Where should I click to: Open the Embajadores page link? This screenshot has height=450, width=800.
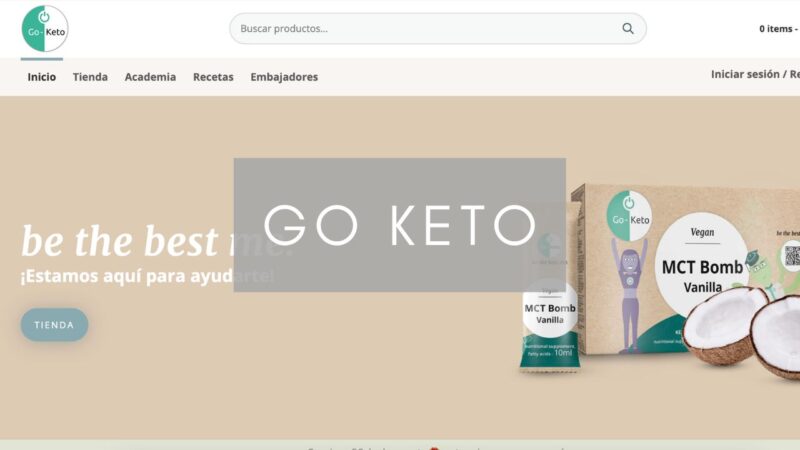284,77
